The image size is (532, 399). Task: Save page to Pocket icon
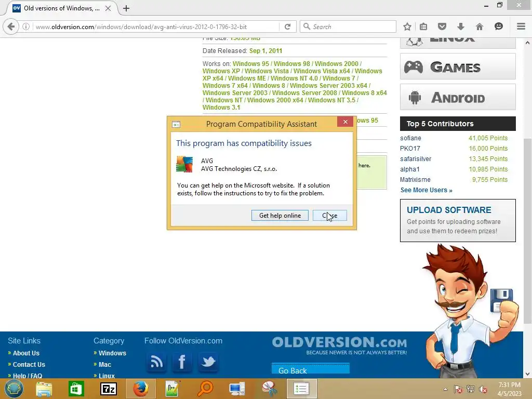[442, 26]
